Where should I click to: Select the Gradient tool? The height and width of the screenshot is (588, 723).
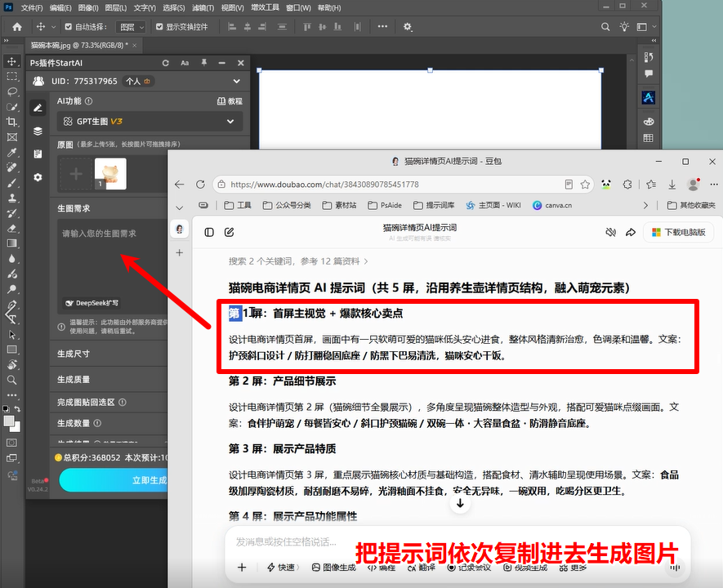pyautogui.click(x=12, y=243)
